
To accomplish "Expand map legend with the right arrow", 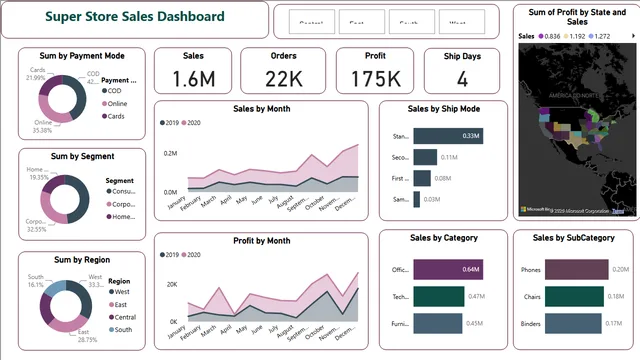I will coord(633,36).
